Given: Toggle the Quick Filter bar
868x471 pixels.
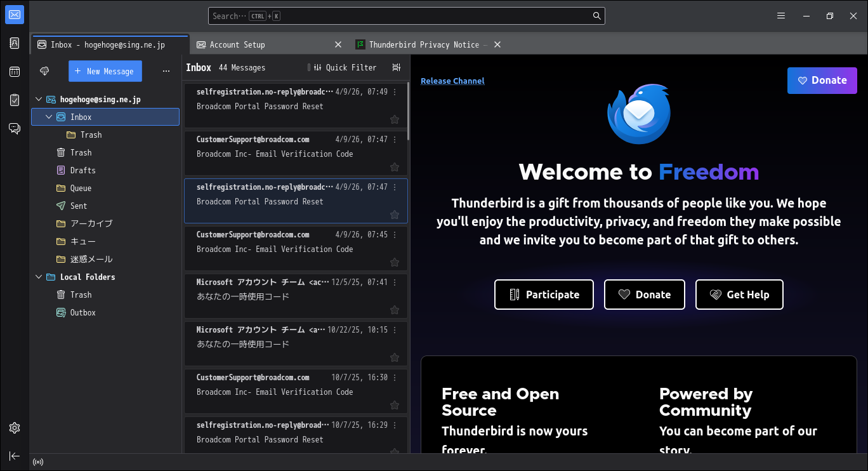Looking at the screenshot, I should (x=346, y=68).
